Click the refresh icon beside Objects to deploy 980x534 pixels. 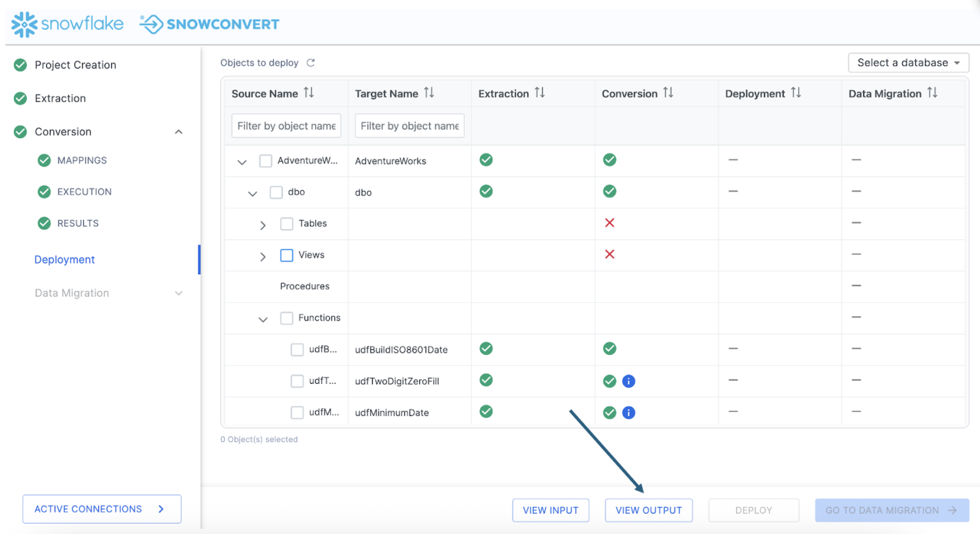311,63
